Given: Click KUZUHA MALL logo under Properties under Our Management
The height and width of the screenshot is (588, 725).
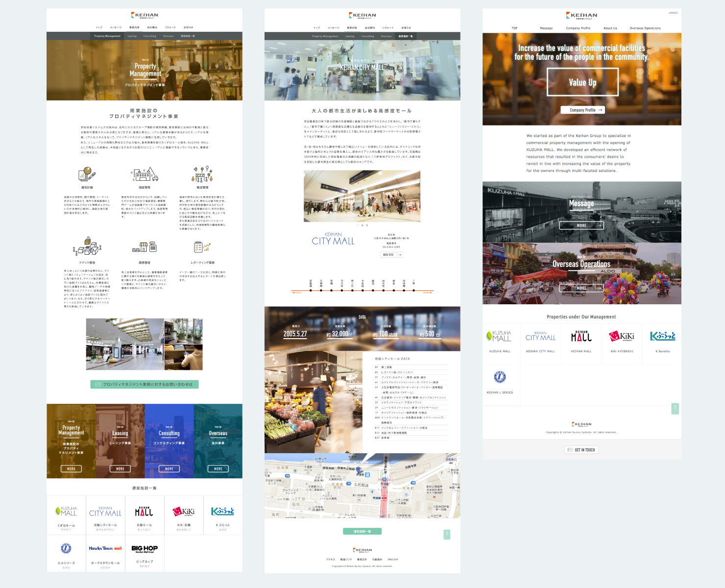Looking at the screenshot, I should point(499,336).
